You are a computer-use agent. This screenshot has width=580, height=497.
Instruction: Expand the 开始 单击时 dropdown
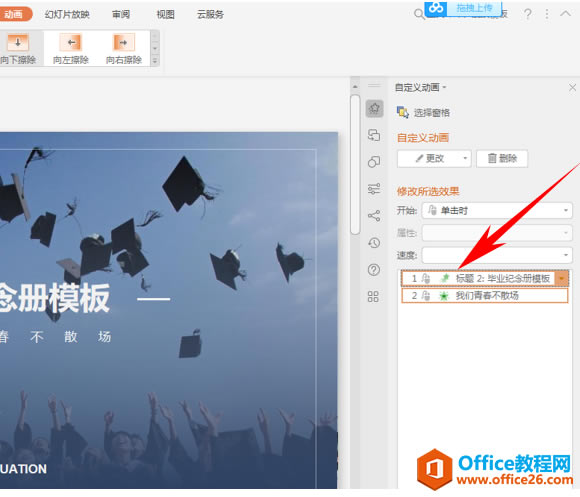[x=497, y=211]
